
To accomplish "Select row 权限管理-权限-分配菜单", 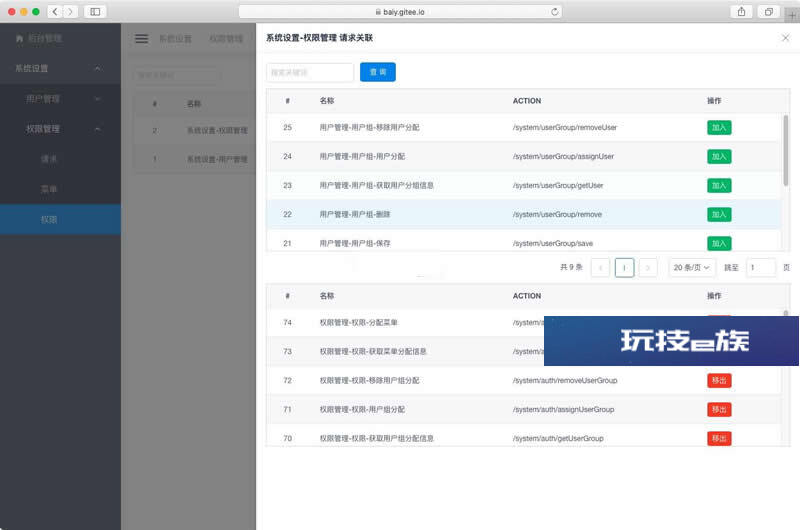I will pyautogui.click(x=405, y=322).
